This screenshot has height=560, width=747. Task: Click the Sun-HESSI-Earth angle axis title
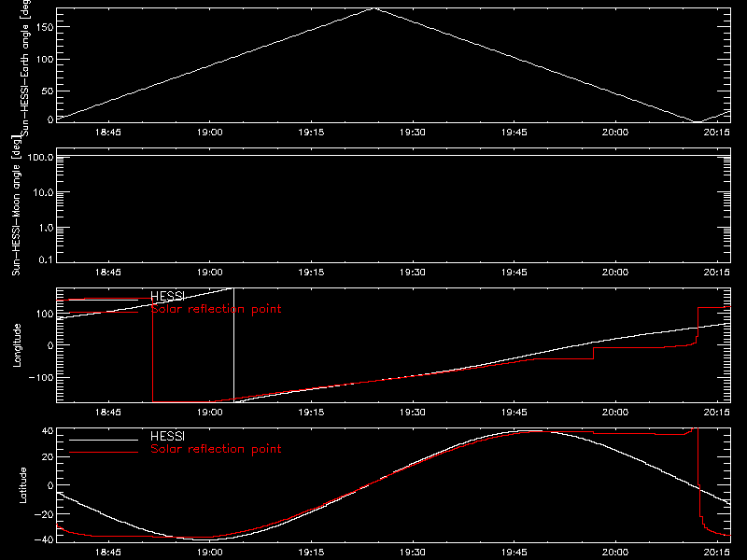(x=25, y=67)
